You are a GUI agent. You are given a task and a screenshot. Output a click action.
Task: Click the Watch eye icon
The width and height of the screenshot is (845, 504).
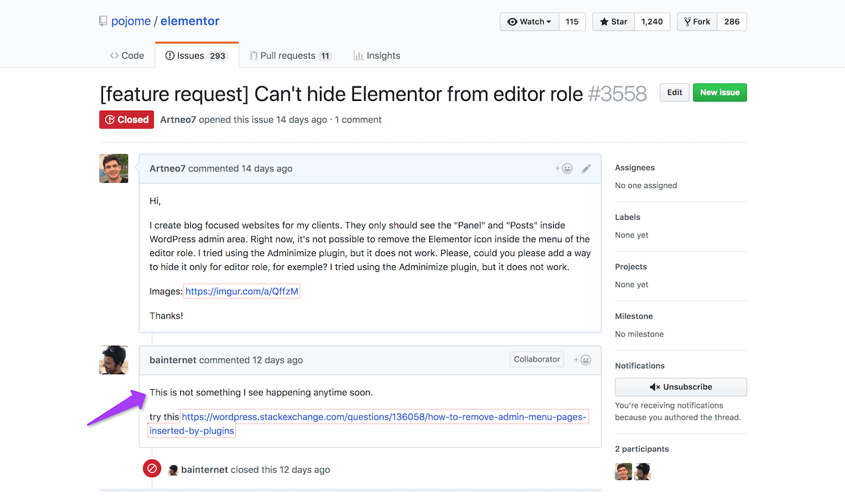[x=512, y=22]
